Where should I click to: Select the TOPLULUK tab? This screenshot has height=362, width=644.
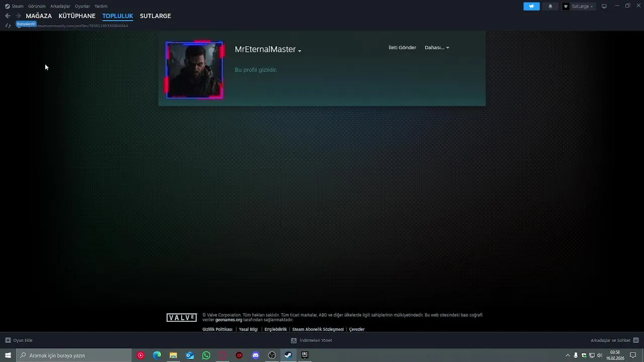(x=117, y=16)
